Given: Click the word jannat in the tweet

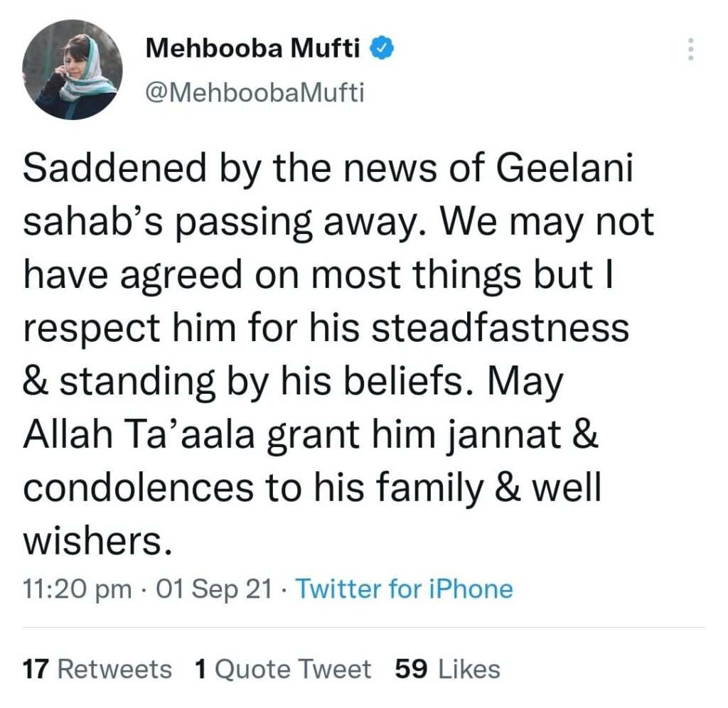Looking at the screenshot, I should 504,436.
